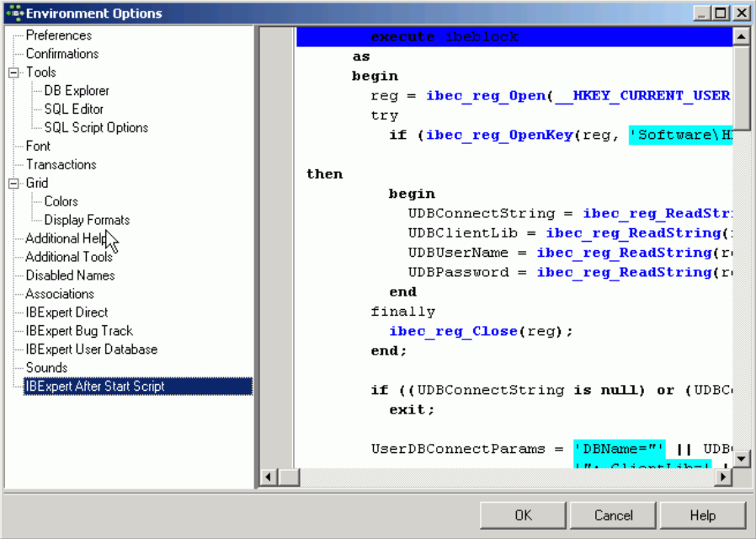Click the horizontal scrollbar right arrow
756x539 pixels.
[722, 478]
